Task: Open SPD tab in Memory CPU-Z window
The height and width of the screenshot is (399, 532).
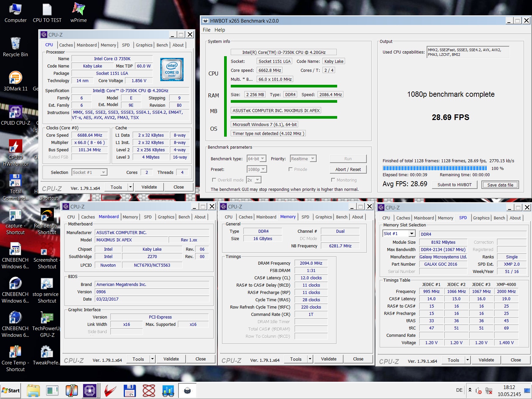Action: 305,217
